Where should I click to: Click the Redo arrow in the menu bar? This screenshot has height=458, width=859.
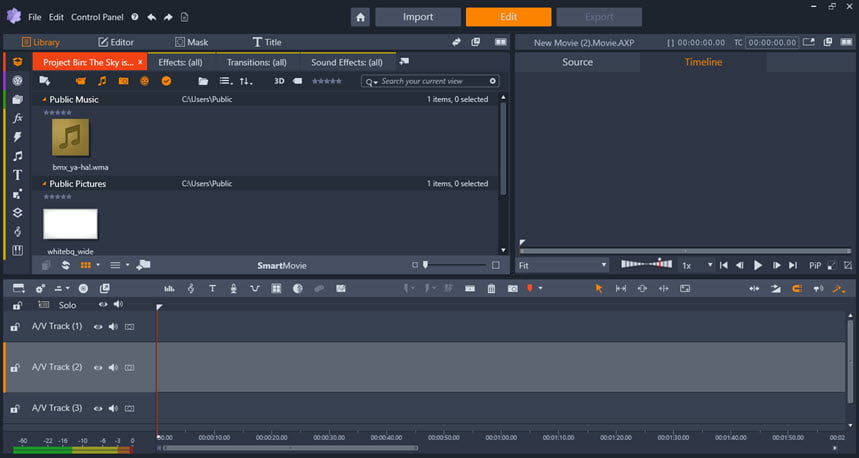pos(168,17)
